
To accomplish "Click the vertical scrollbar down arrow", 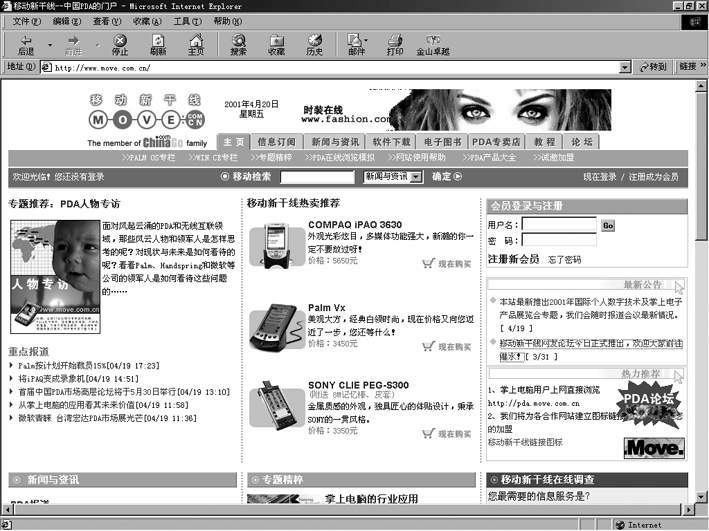I will point(701,497).
